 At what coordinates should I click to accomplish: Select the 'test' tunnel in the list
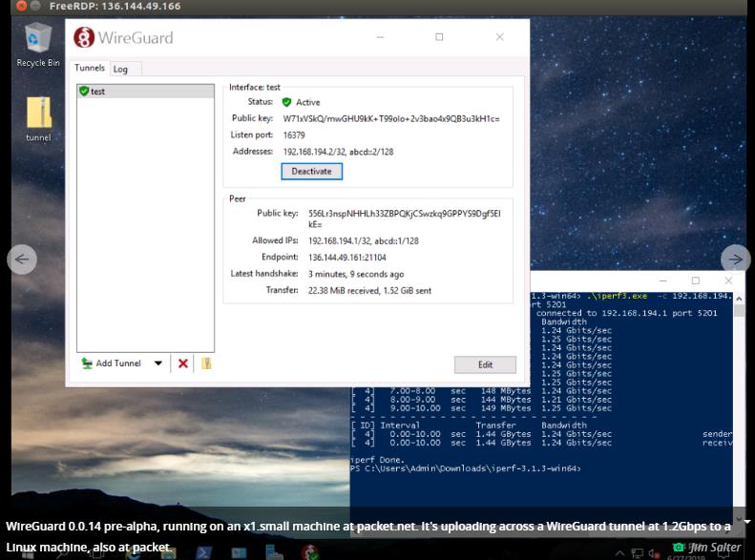(145, 91)
